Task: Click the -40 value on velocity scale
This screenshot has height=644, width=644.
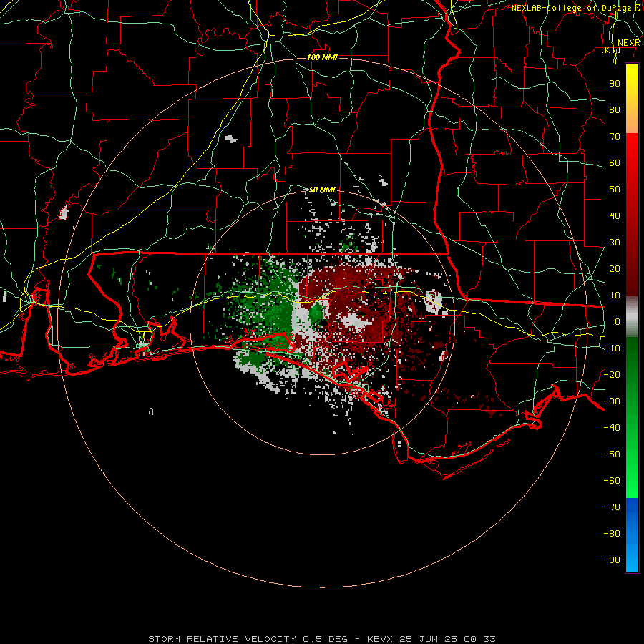Action: pos(612,428)
